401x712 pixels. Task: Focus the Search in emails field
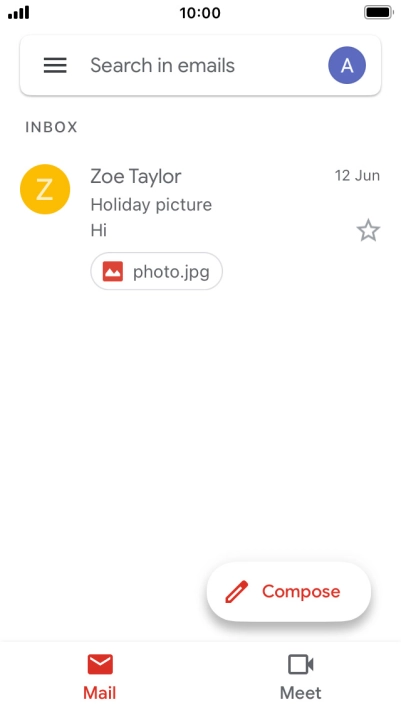(200, 65)
